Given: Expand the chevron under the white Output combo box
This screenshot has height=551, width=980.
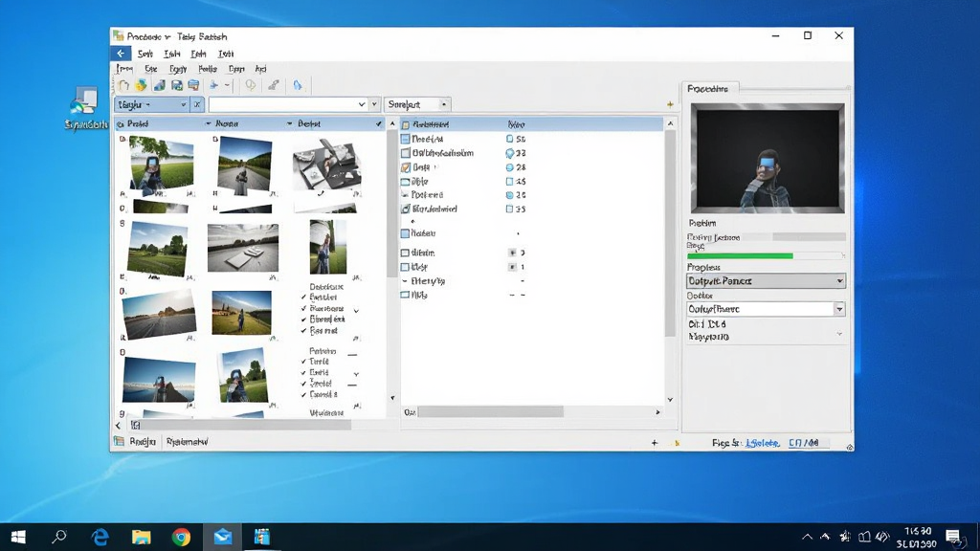Looking at the screenshot, I should 839,335.
